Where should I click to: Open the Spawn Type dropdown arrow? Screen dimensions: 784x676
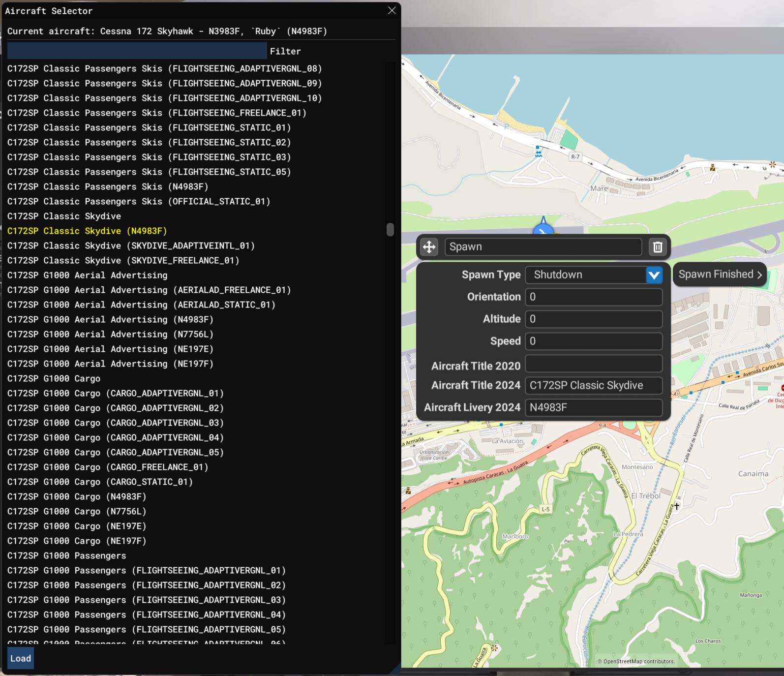654,275
